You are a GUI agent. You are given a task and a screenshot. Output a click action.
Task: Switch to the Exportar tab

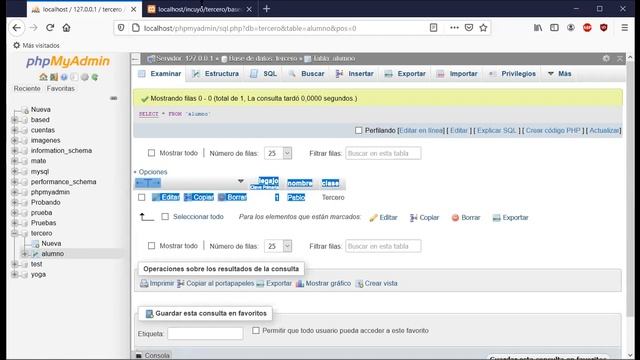click(x=405, y=74)
